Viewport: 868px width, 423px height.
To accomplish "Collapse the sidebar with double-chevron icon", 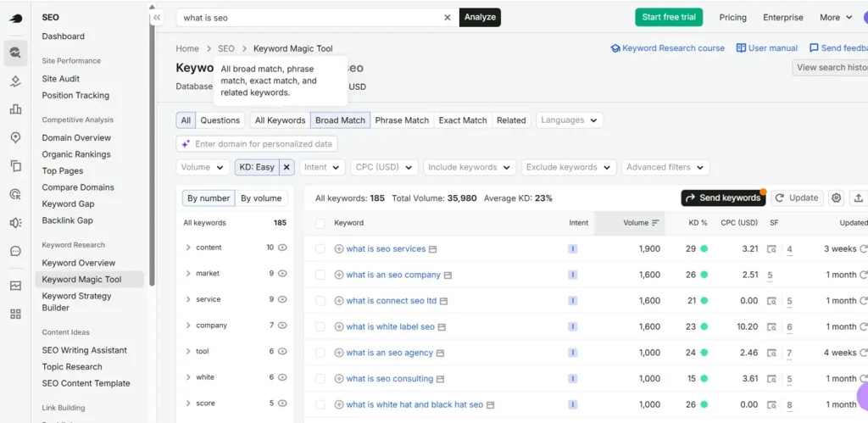I will pyautogui.click(x=157, y=18).
